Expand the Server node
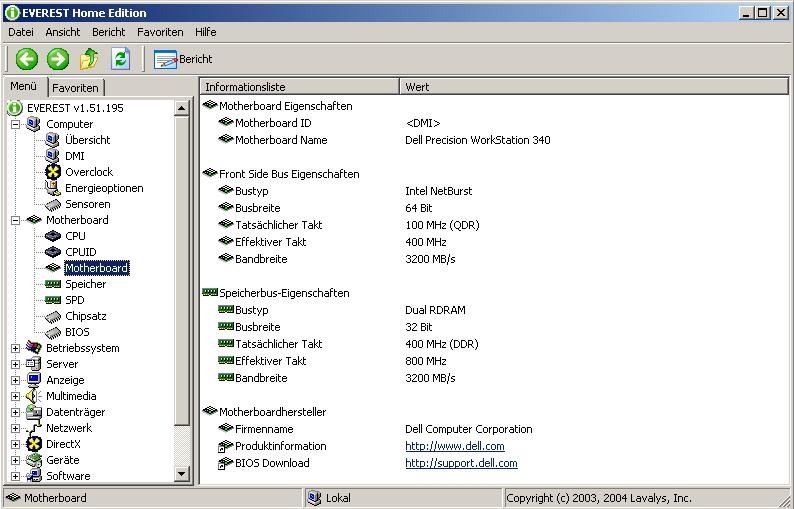794x509 pixels. coord(15,364)
